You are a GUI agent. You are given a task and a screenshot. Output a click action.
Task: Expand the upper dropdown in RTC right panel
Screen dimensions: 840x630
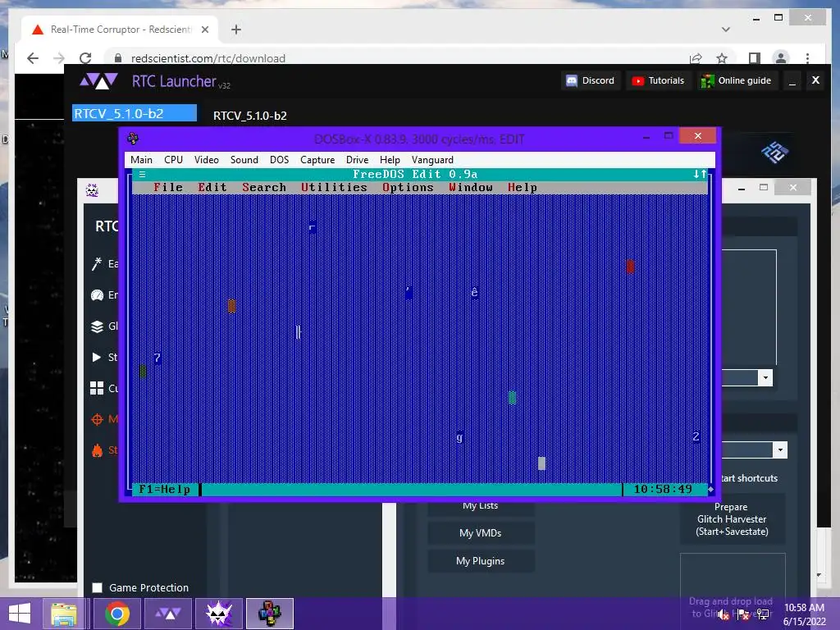pos(765,377)
